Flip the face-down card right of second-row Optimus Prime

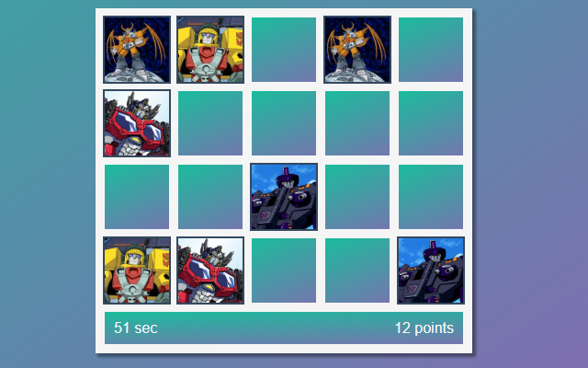click(x=210, y=123)
